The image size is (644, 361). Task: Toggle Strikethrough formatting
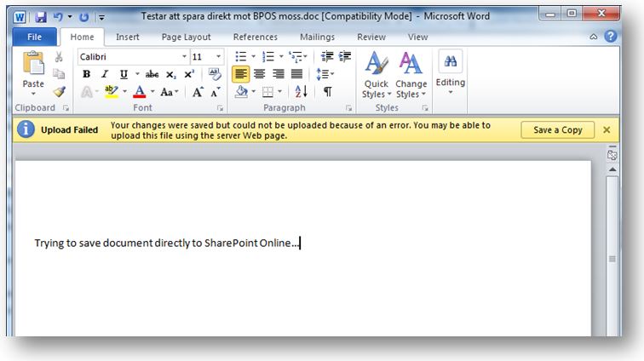(152, 74)
